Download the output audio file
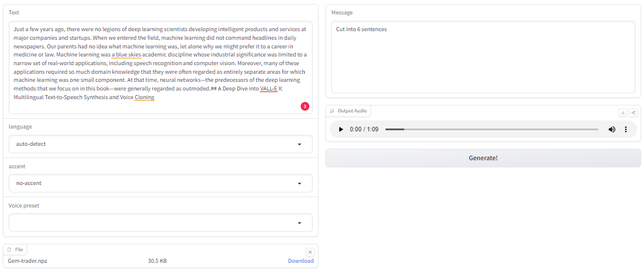Image resolution: width=644 pixels, height=272 pixels. 623,112
